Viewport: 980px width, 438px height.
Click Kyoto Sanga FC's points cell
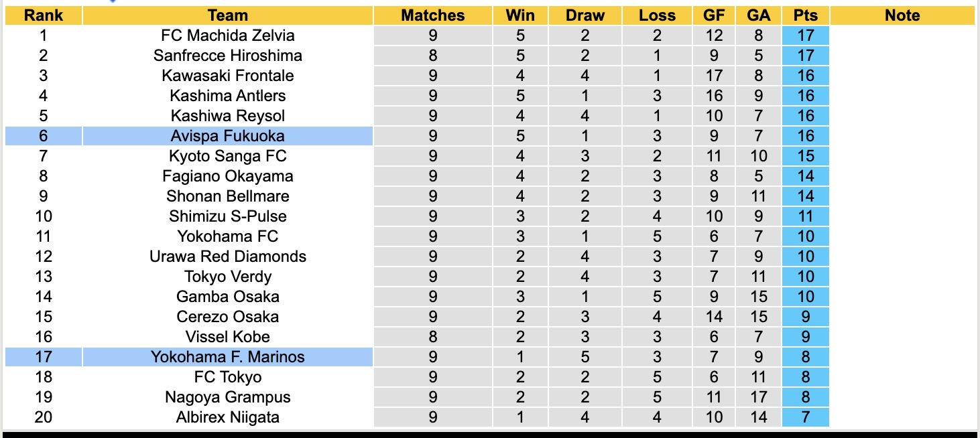805,156
